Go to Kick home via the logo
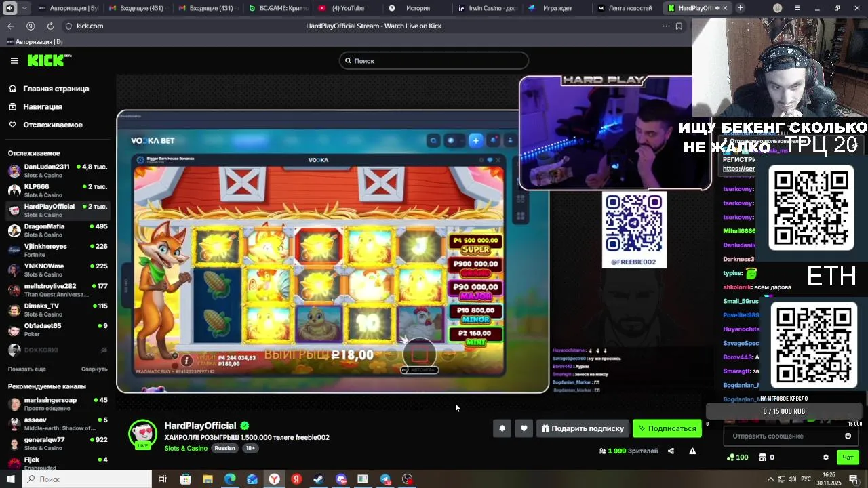Screen dimensions: 868x488 tap(49, 60)
